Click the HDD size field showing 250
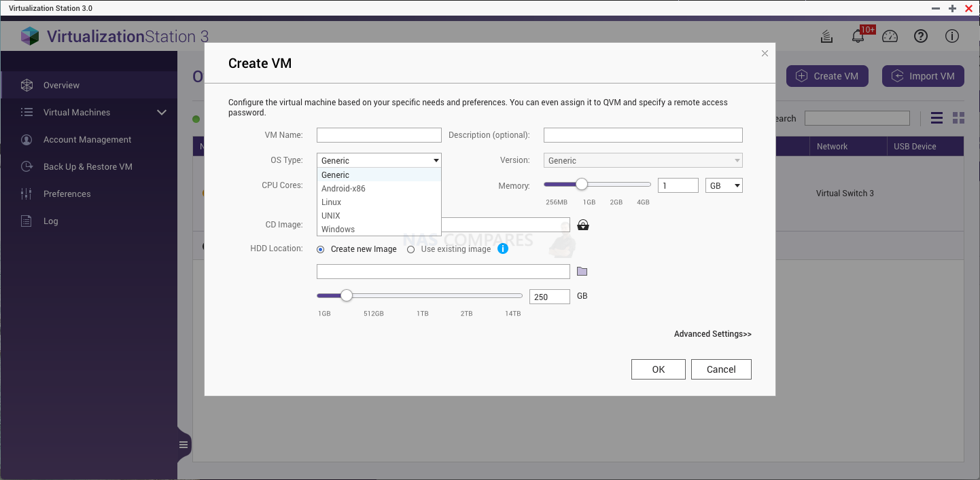The width and height of the screenshot is (980, 480). coord(550,297)
